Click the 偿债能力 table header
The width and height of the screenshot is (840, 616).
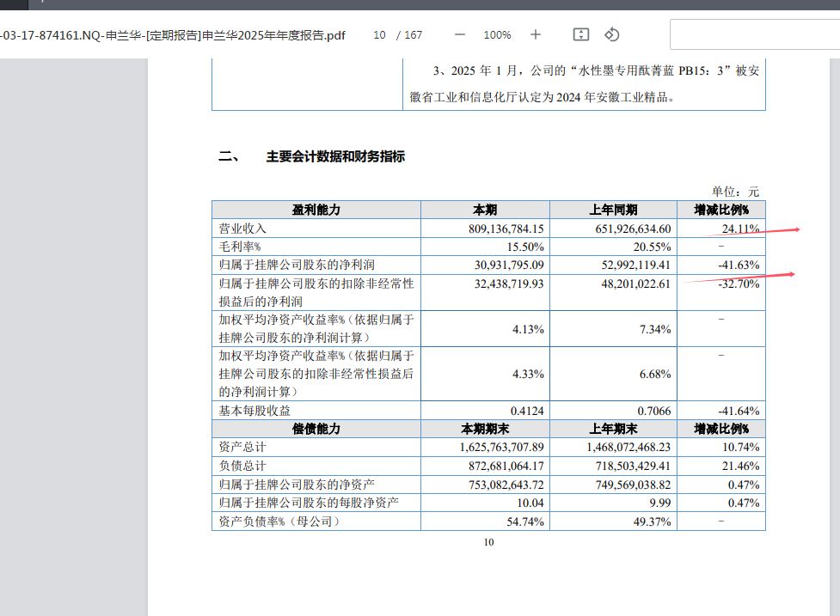316,429
